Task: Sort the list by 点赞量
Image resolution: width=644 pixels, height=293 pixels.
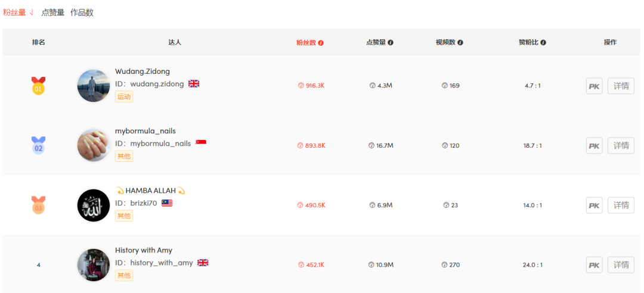Action: [x=52, y=13]
